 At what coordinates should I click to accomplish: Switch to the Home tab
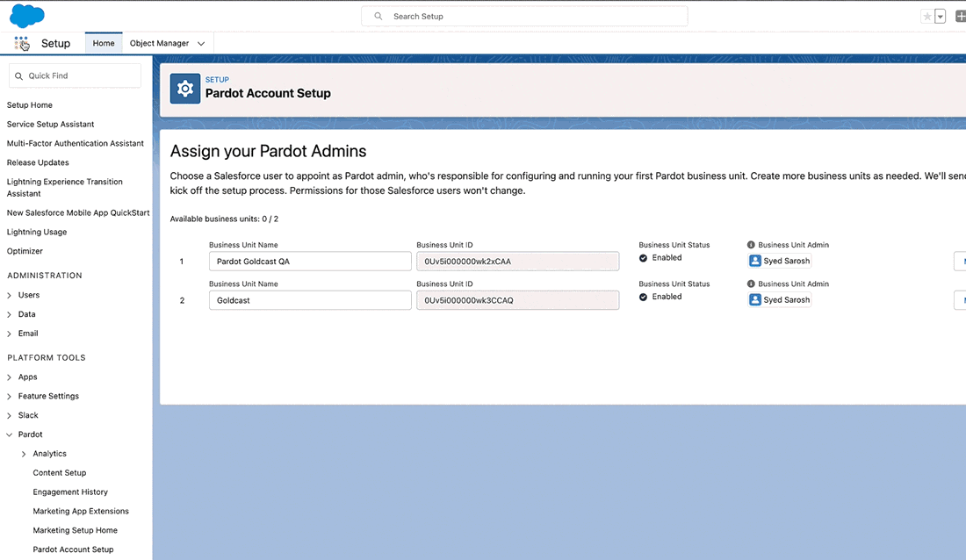point(104,43)
